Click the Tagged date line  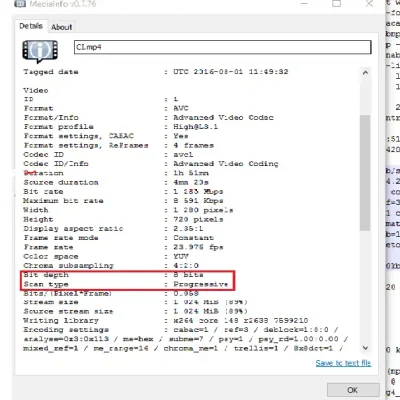(156, 72)
